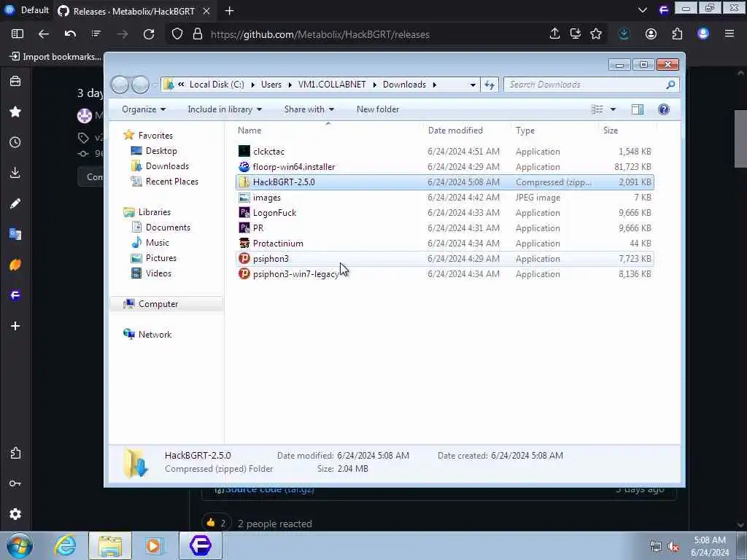Click the New folder button
The height and width of the screenshot is (560, 747).
378,109
